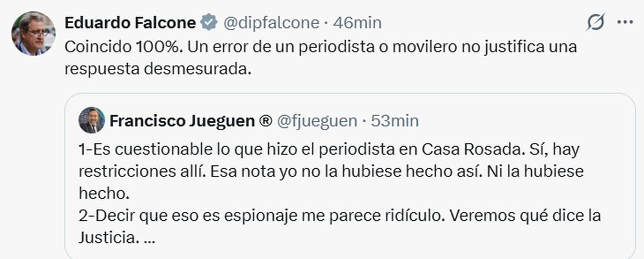The image size is (644, 259).
Task: Click the "Coincido 100%" text line
Action: (321, 47)
